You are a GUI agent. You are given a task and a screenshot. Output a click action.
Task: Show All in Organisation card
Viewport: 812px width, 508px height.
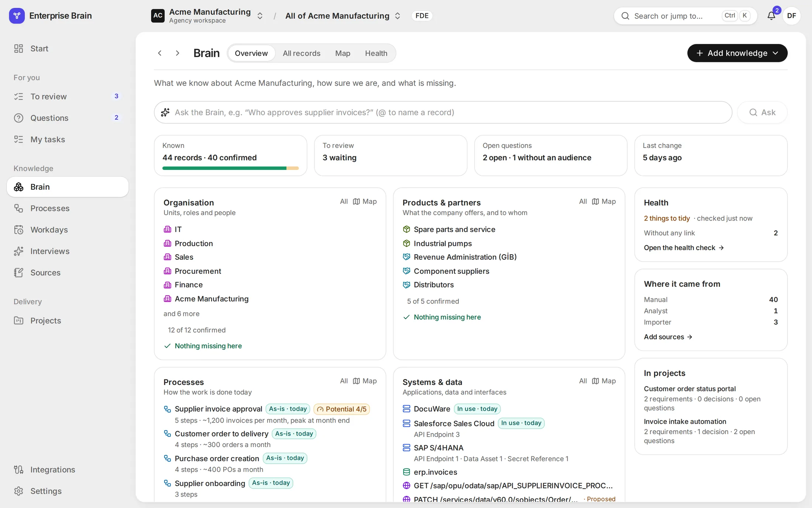344,201
